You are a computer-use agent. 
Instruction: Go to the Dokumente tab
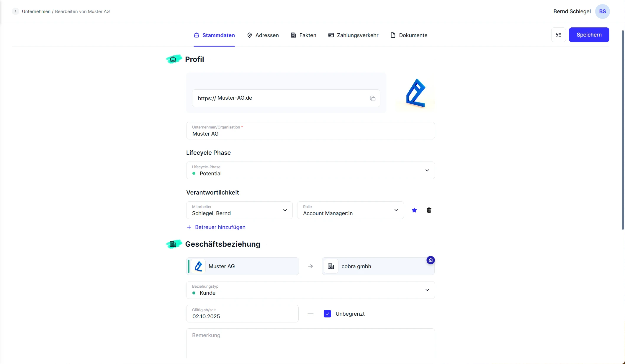(409, 35)
